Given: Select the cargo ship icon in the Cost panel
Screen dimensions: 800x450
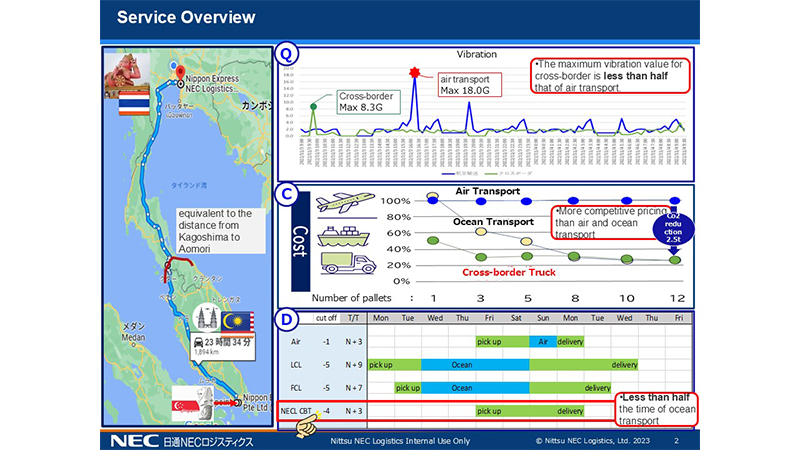Looking at the screenshot, I should pyautogui.click(x=343, y=236).
